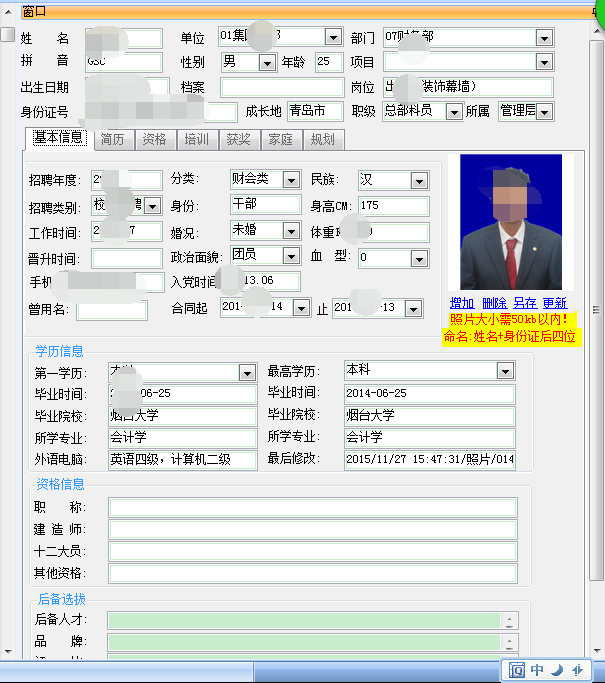The image size is (605, 683).
Task: Click the 职称 input field
Action: coord(313,507)
